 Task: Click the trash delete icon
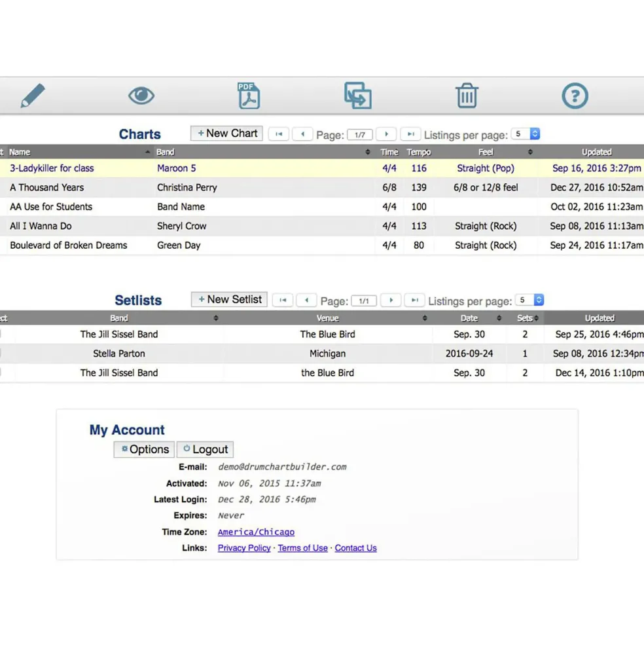[467, 96]
